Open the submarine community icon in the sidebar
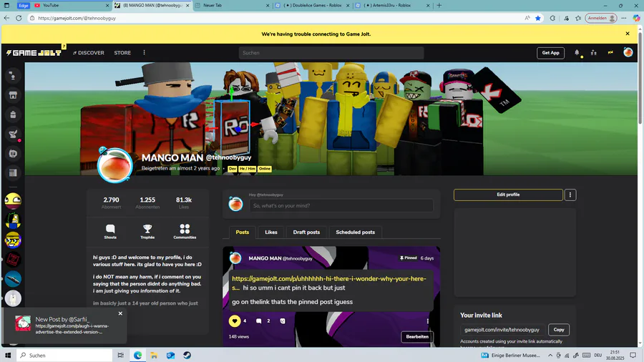The image size is (644, 362). click(13, 279)
